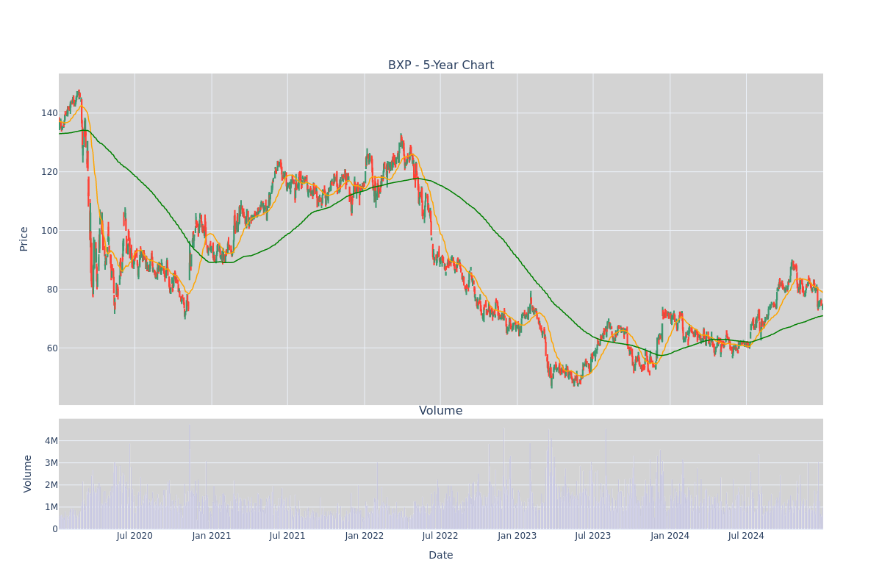The height and width of the screenshot is (588, 882).
Task: Select the Jul 2021 date tick
Action: coord(287,536)
